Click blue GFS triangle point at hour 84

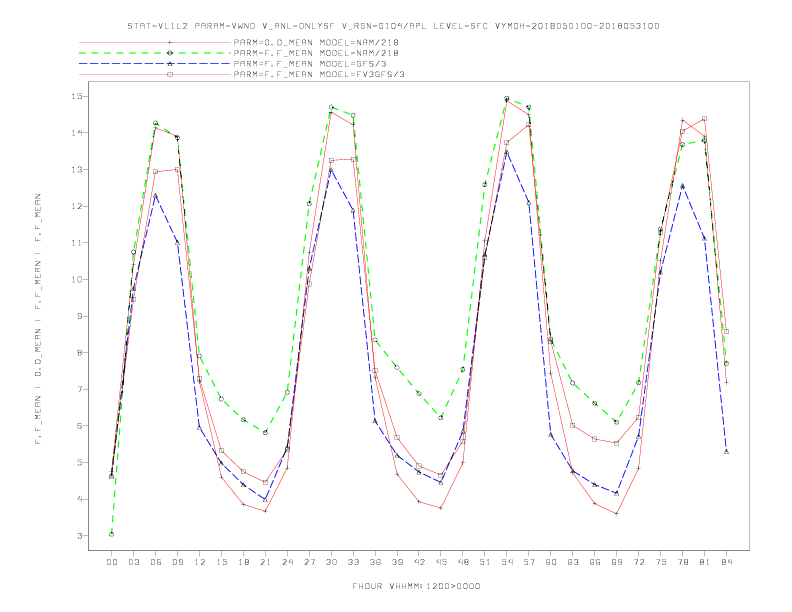(x=726, y=451)
